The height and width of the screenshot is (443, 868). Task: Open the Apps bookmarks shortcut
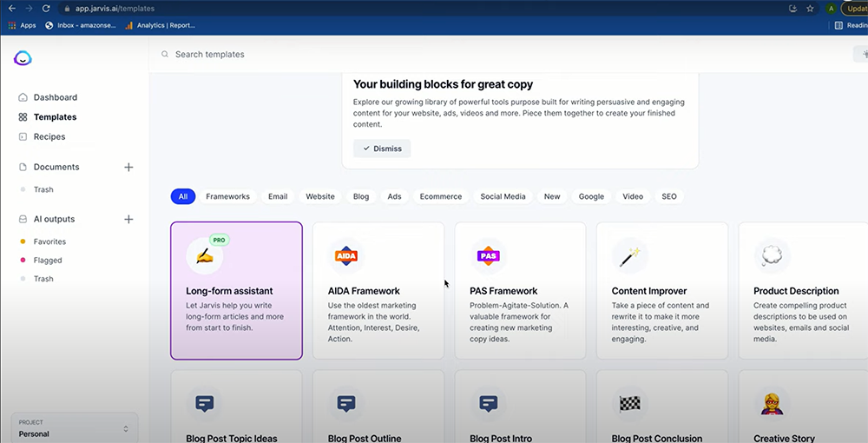pos(23,25)
